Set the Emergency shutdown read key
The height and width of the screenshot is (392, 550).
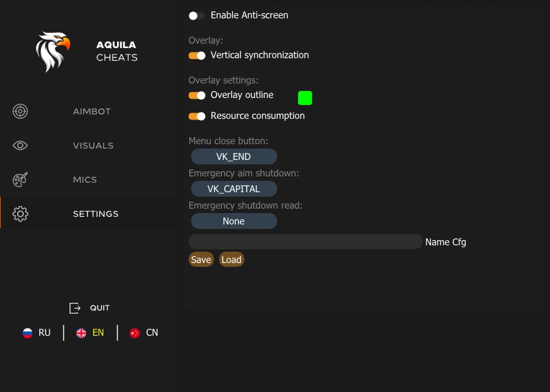234,221
